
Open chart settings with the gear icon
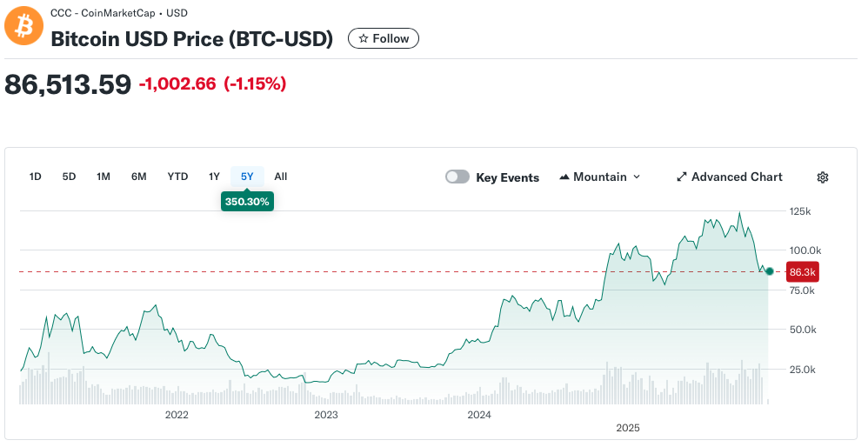click(x=822, y=177)
